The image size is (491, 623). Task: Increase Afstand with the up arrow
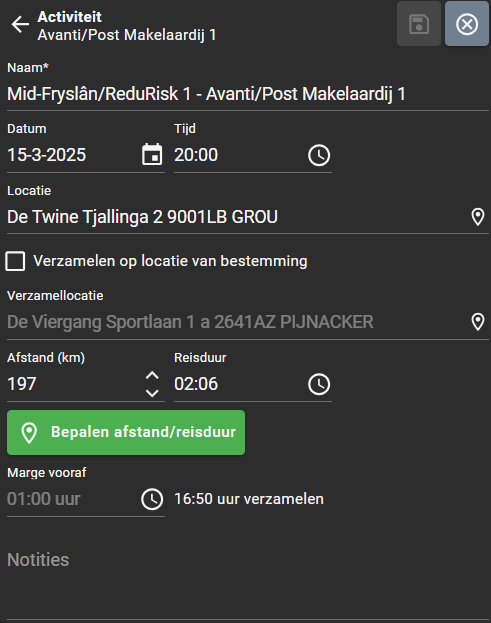coord(152,375)
